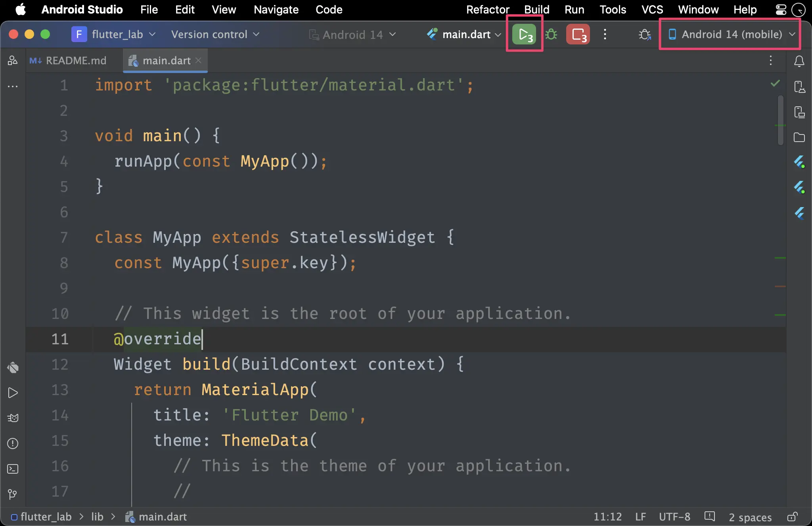The image size is (812, 526).
Task: Expand the flutter_lab project dropdown
Action: (113, 35)
